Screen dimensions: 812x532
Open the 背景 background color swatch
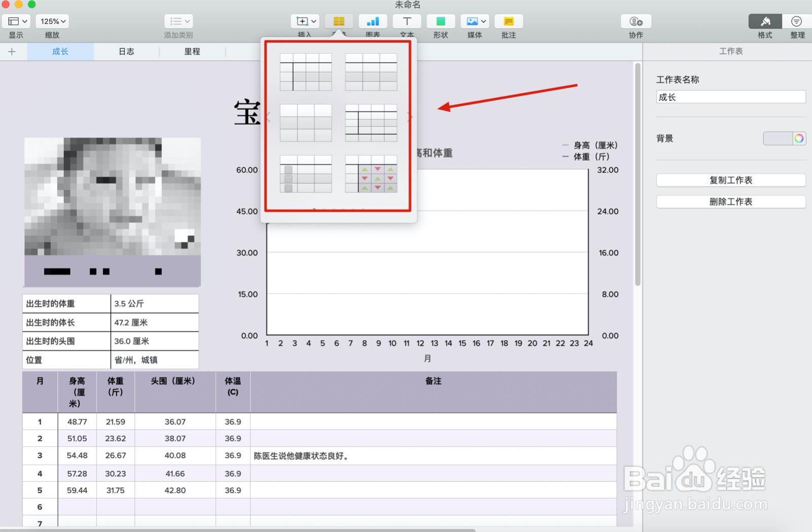[784, 138]
